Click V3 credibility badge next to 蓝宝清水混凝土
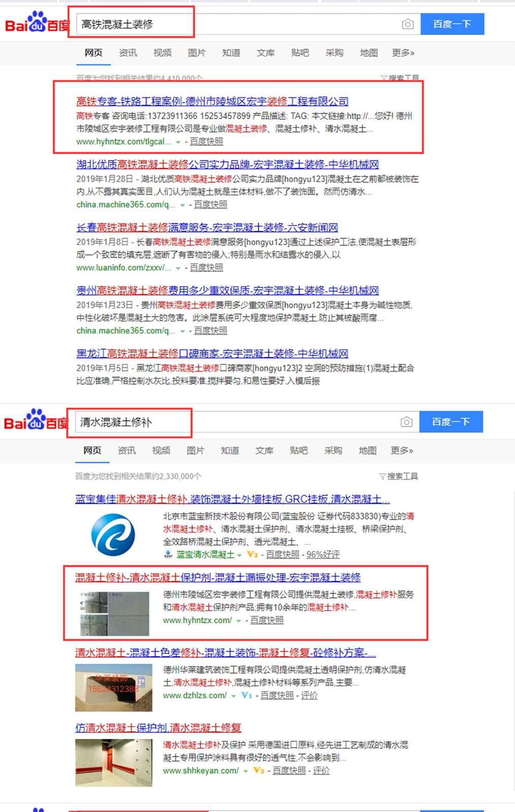 click(252, 554)
